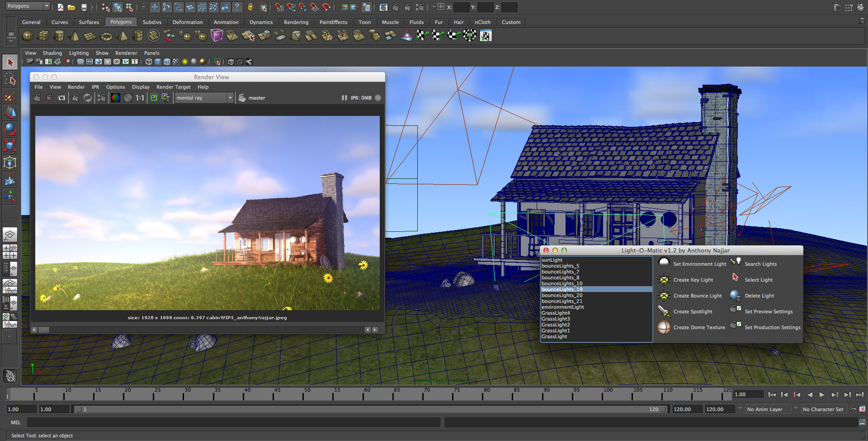This screenshot has width=868, height=441.
Task: Open the Curves shelf tab
Action: pyautogui.click(x=60, y=22)
